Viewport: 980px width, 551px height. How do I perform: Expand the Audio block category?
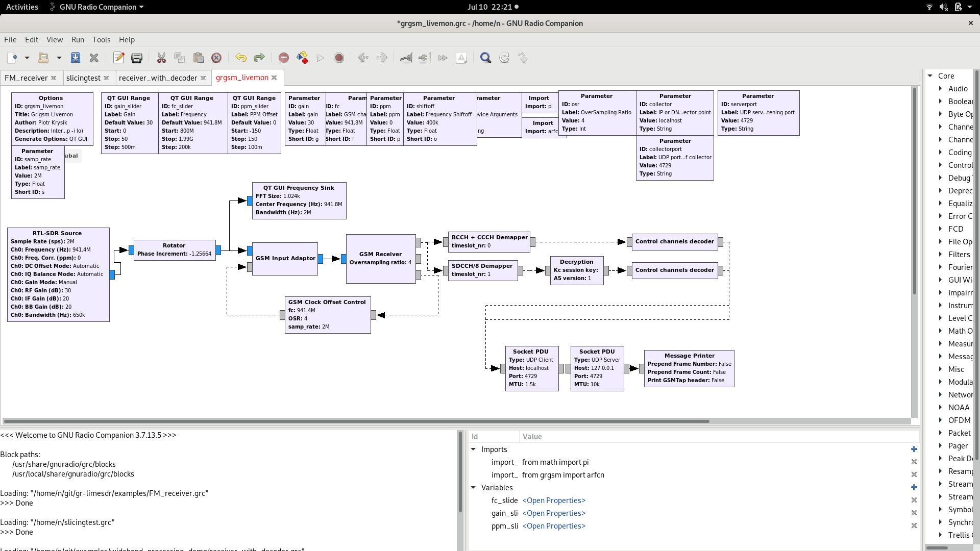pyautogui.click(x=940, y=88)
